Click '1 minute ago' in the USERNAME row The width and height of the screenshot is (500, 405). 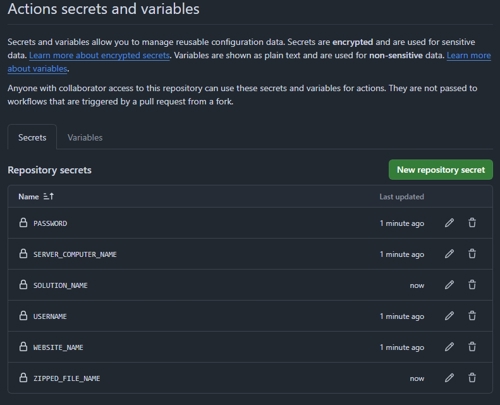pos(402,316)
